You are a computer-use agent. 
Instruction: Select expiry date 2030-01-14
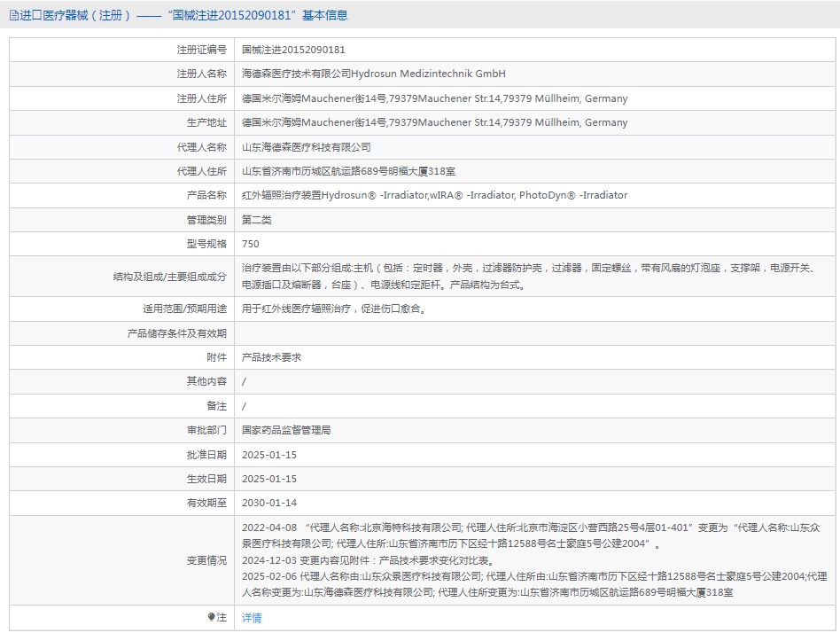click(x=269, y=503)
